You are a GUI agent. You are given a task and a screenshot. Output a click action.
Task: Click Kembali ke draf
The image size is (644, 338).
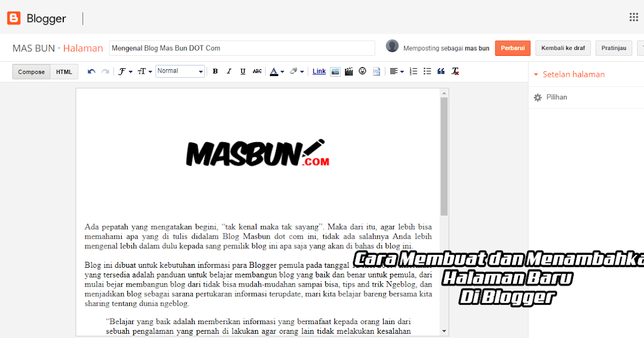[562, 48]
